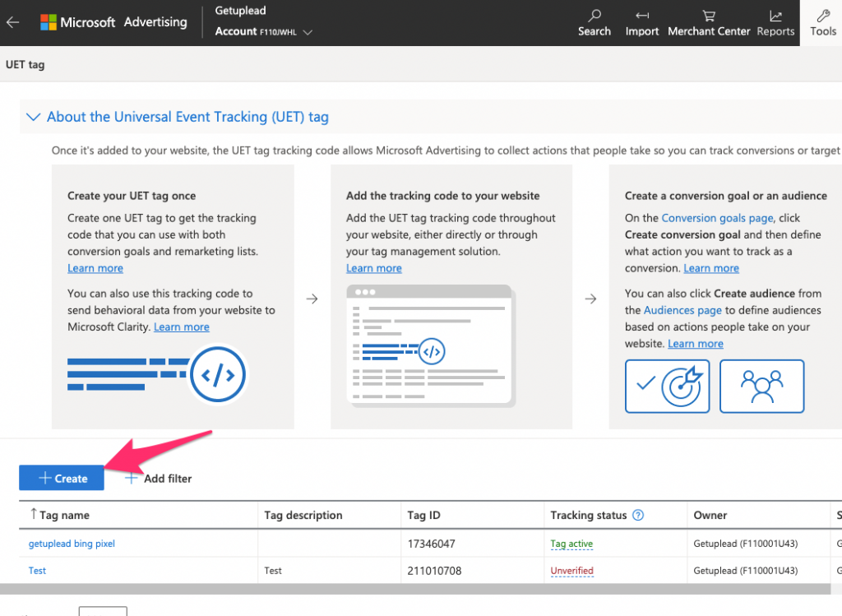
Task: Click the Tracking status column header
Action: 589,515
